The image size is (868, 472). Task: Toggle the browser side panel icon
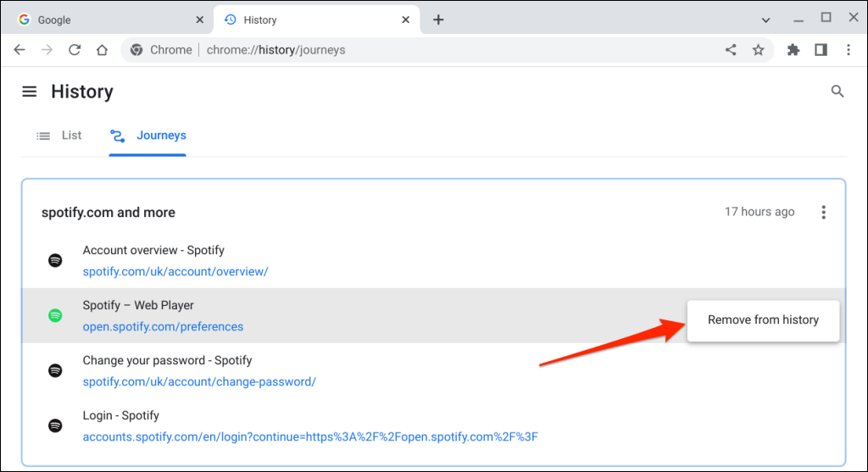tap(821, 50)
